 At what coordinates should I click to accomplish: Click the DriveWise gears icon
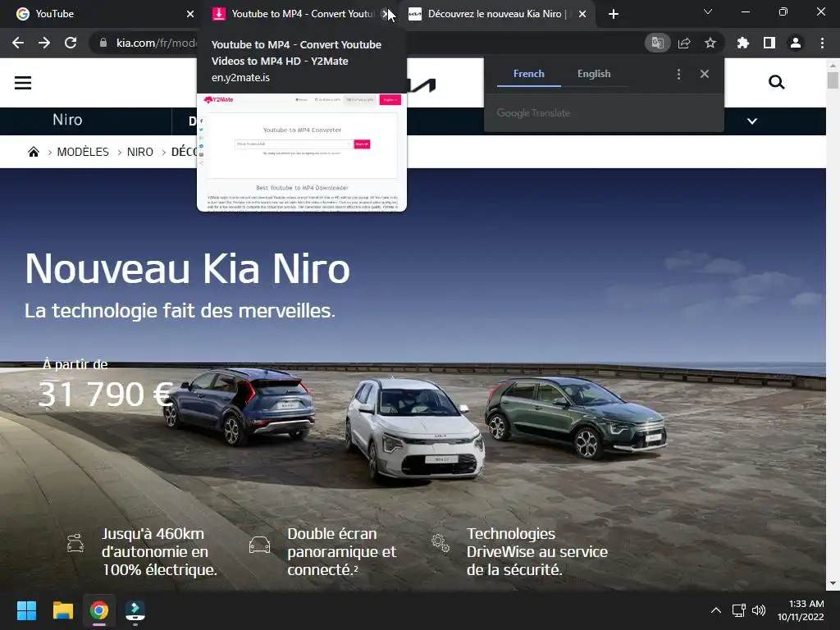441,543
